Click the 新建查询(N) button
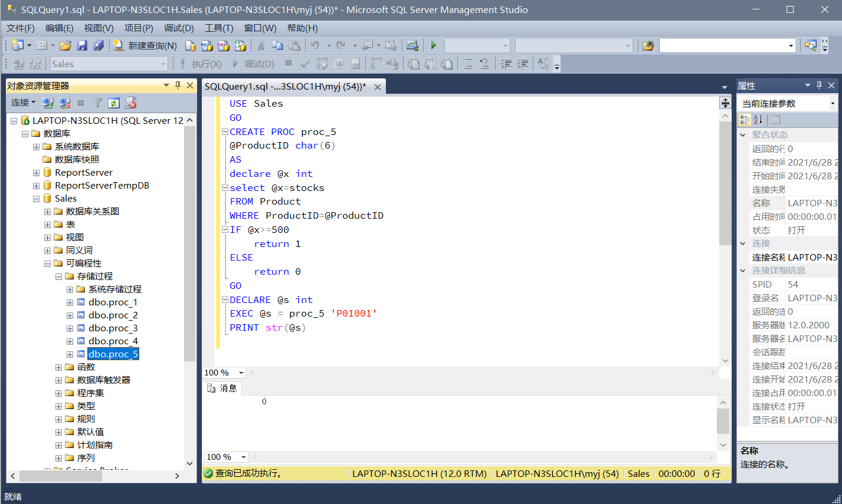Image resolution: width=842 pixels, height=504 pixels. (x=145, y=45)
